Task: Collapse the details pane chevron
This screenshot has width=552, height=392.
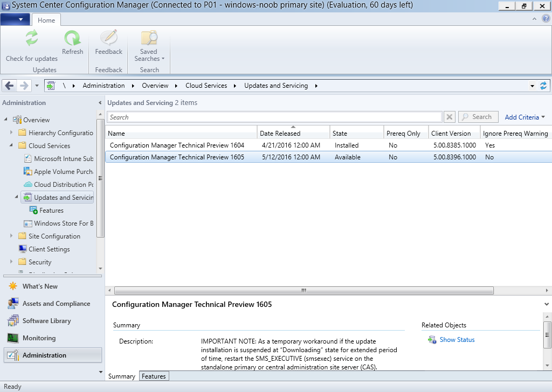Action: pos(547,304)
